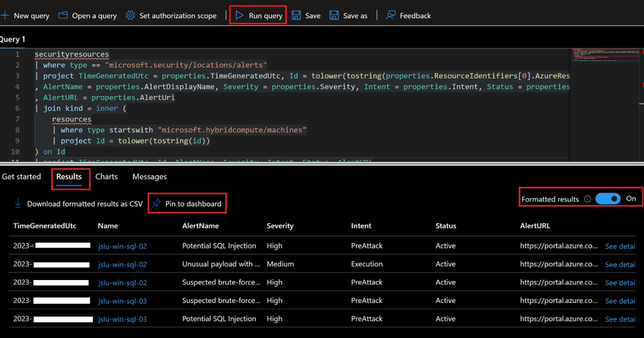Click the New query plus icon
Image resolution: width=644 pixels, height=338 pixels.
[5, 15]
